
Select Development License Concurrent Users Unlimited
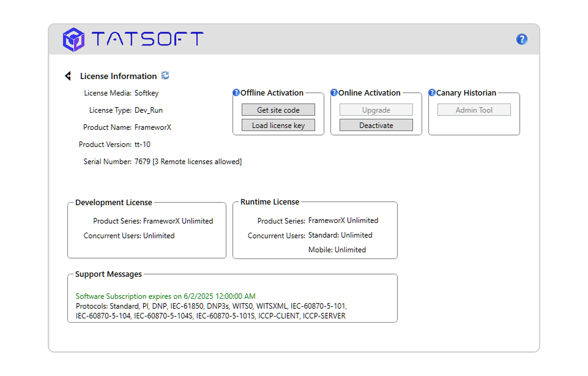coord(159,236)
